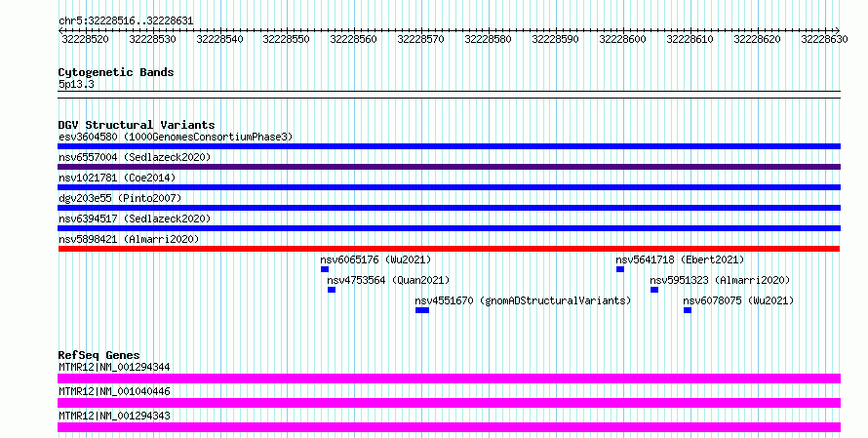Click ruler position 32228630
This screenshot has width=868, height=438.
point(824,39)
